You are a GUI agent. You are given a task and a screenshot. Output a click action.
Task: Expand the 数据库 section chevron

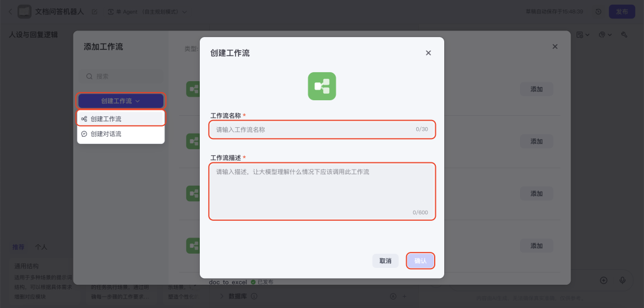[221, 296]
